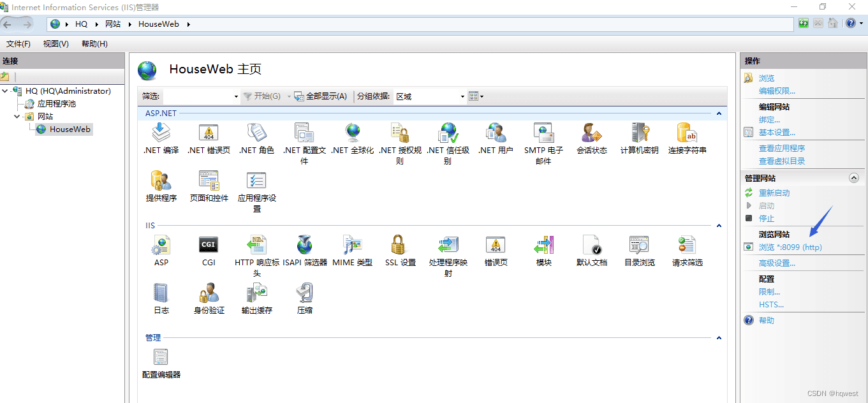Open the 日志 feature
868x403 pixels.
click(x=161, y=298)
